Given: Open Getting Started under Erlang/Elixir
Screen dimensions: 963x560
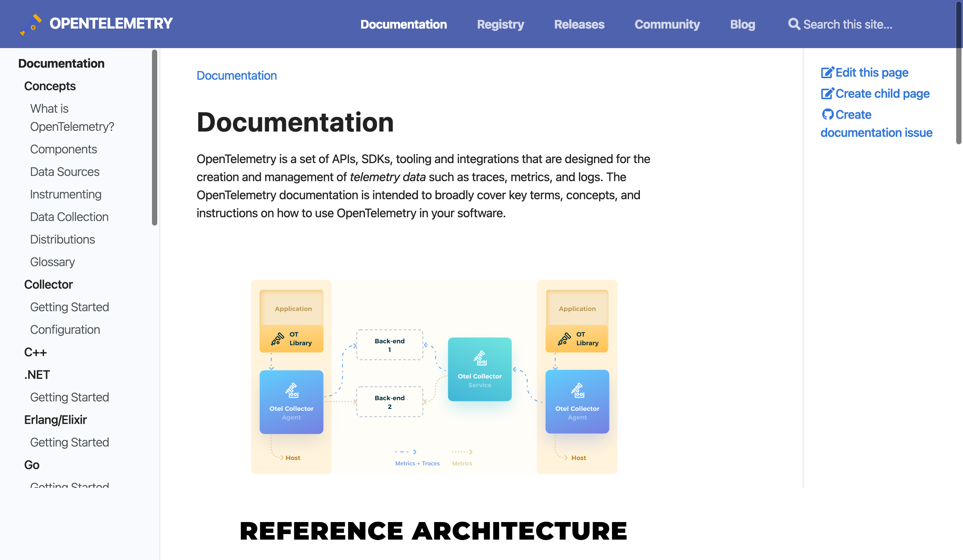Looking at the screenshot, I should (70, 442).
